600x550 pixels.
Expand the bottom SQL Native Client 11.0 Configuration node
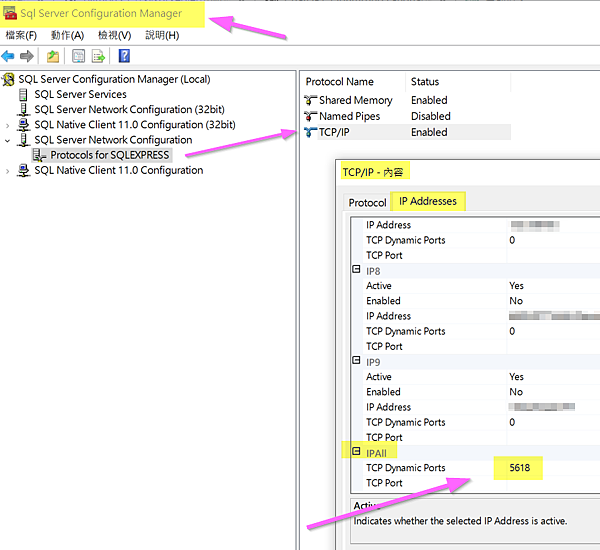(x=7, y=171)
